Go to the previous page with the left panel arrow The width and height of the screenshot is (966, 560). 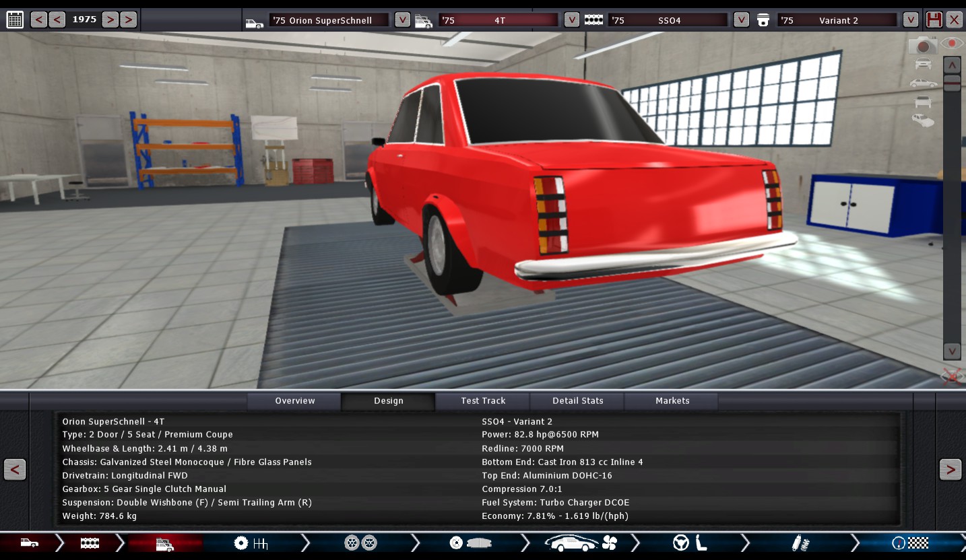(15, 469)
